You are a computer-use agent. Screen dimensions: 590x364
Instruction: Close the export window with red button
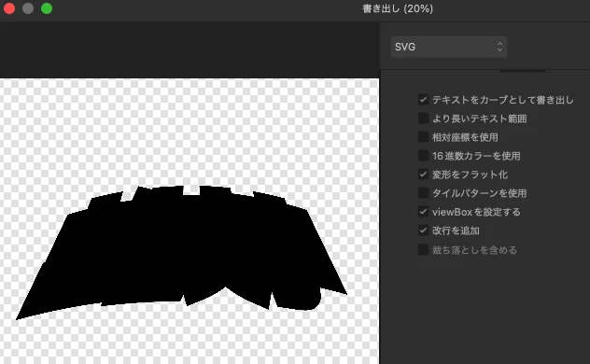coord(9,8)
